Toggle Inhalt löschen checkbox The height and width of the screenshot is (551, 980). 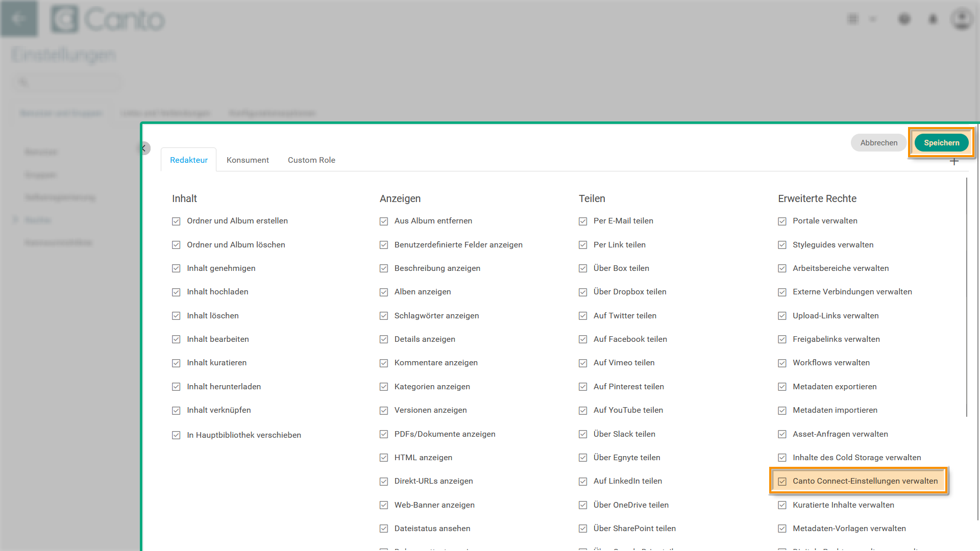pos(176,316)
